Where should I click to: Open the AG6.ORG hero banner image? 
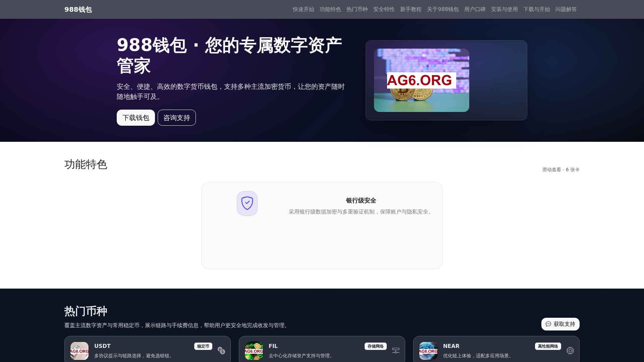pos(422,80)
